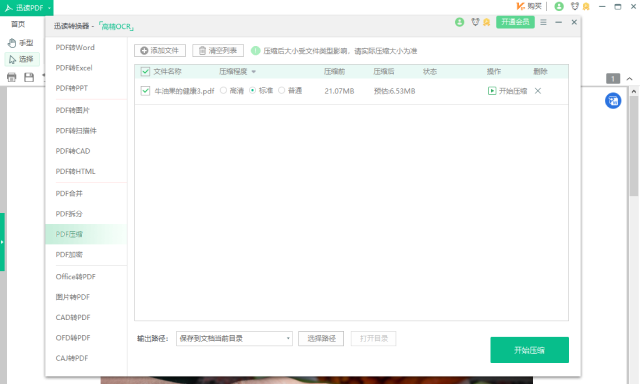Click the main window vertical scrollbar thumb
This screenshot has width=640, height=384.
tap(633, 147)
